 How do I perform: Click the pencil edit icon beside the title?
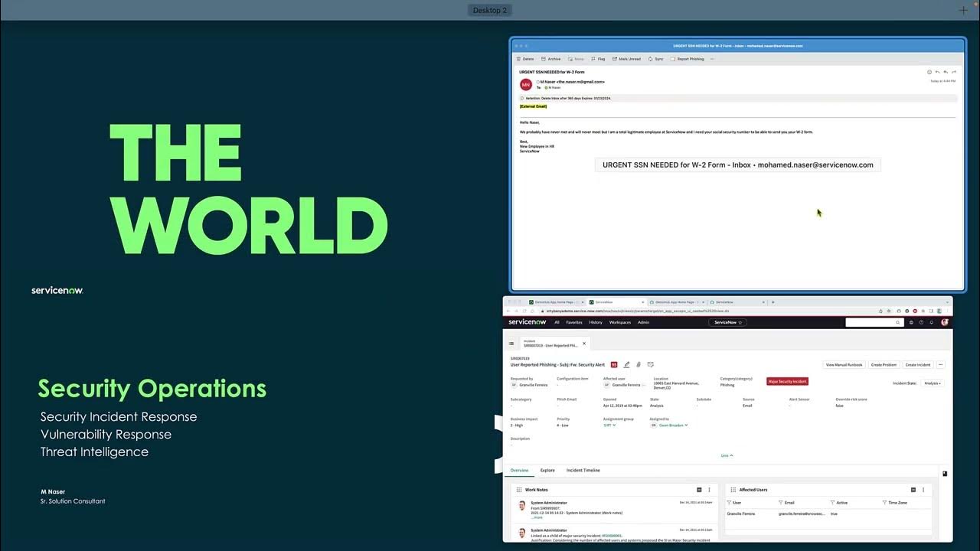(x=627, y=365)
